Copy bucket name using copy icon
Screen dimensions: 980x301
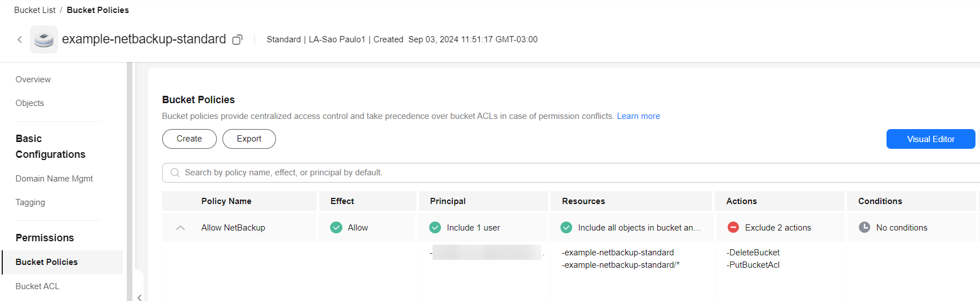point(237,39)
